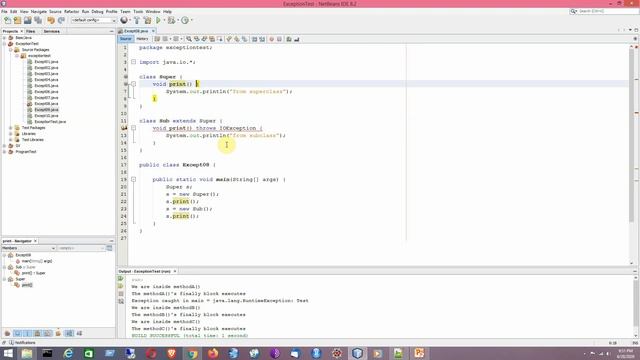640x360 pixels.
Task: Open the Debug menu
Action: 97,11
